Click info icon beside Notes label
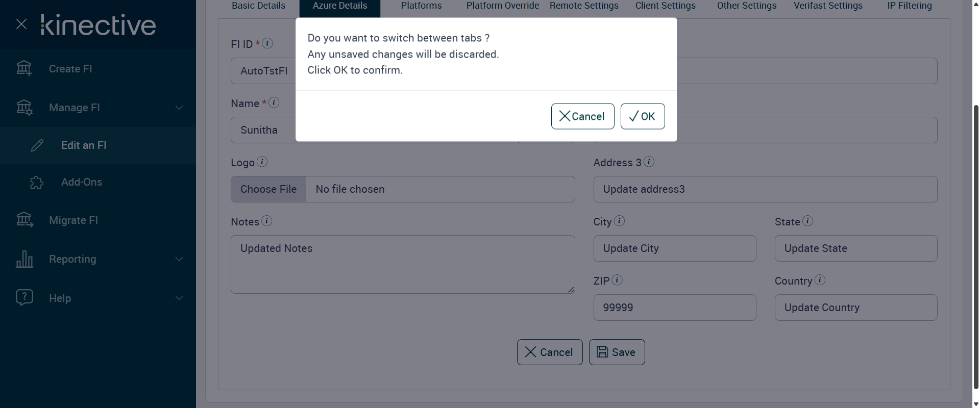 pyautogui.click(x=266, y=221)
